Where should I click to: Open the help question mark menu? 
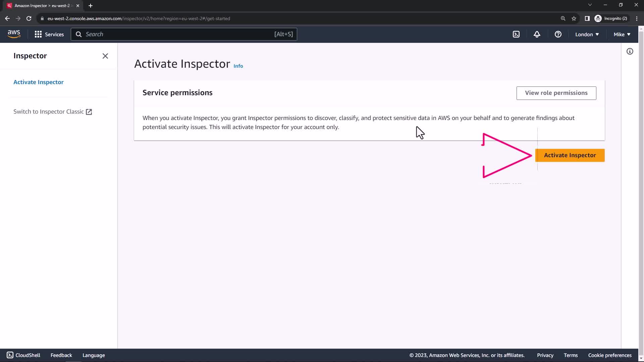coord(558,34)
